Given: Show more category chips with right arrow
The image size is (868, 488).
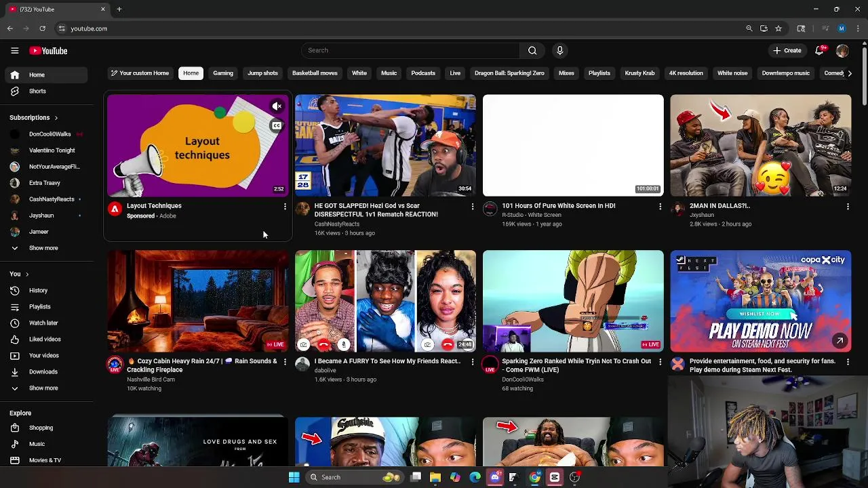Looking at the screenshot, I should 849,73.
